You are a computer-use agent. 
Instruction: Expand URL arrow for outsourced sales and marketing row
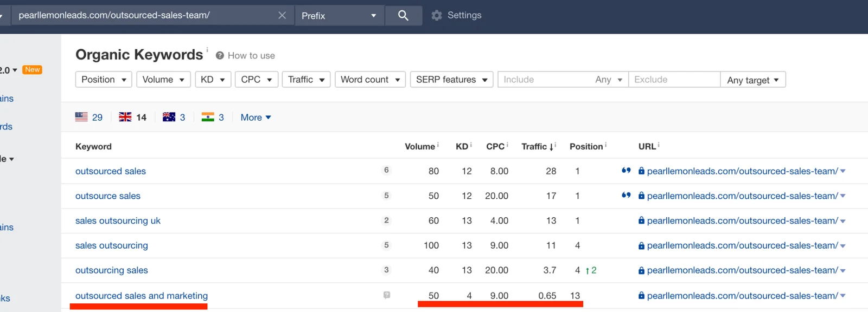tap(843, 296)
